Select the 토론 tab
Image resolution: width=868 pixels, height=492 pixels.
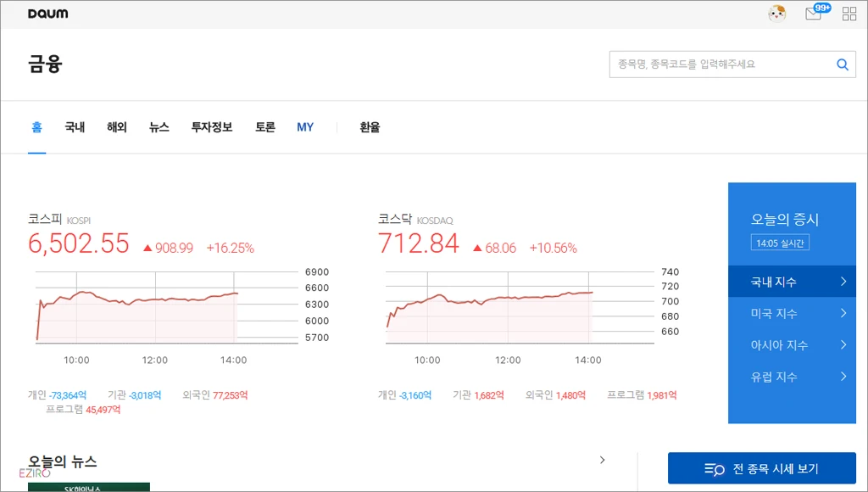pyautogui.click(x=265, y=127)
